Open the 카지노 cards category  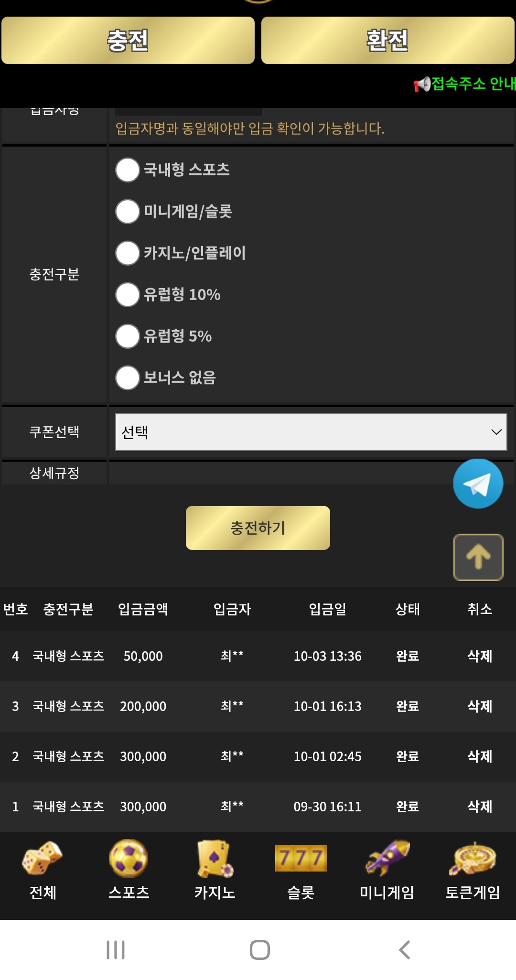click(215, 871)
